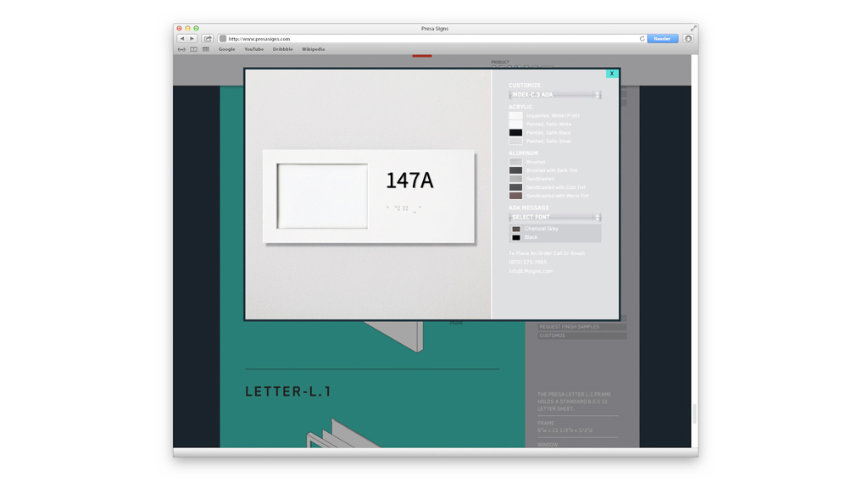Open the Google bookmark in the favorites bar
868x488 pixels.
coord(226,48)
